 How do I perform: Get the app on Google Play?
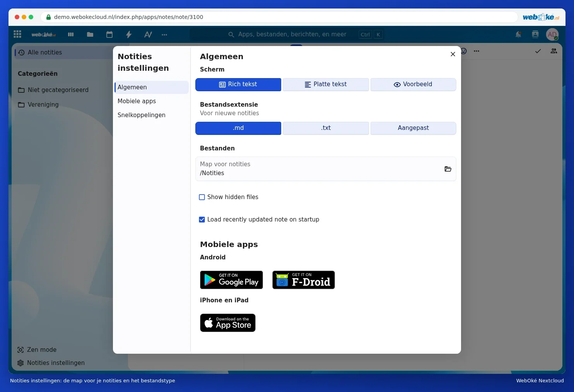click(231, 280)
